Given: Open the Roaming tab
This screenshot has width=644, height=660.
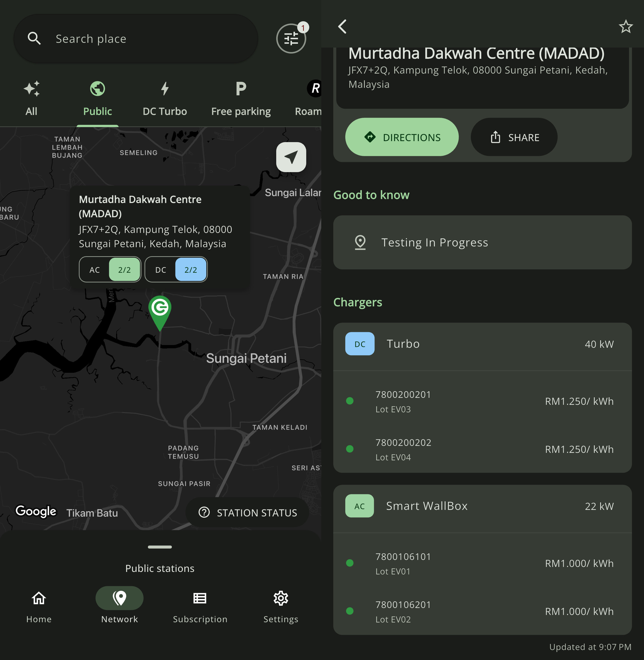Looking at the screenshot, I should (x=308, y=99).
